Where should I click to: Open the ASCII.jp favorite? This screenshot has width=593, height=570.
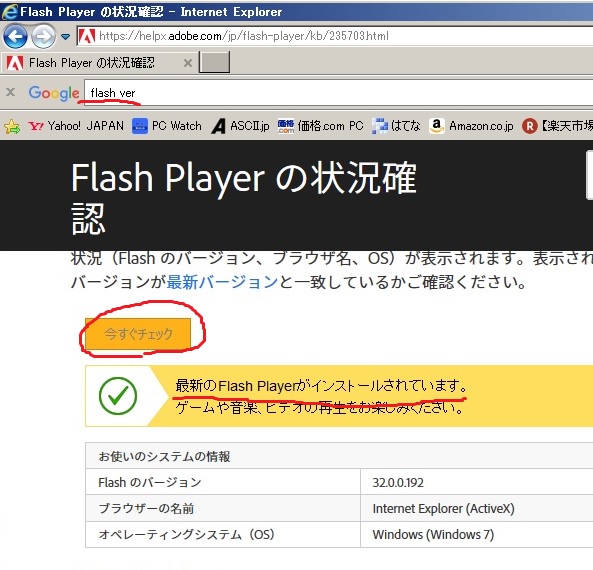tap(241, 126)
